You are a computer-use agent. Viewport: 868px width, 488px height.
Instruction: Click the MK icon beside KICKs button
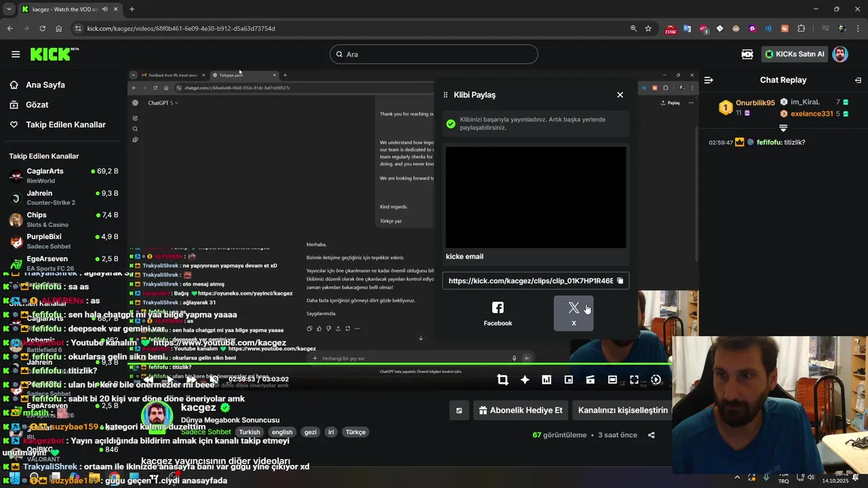747,54
